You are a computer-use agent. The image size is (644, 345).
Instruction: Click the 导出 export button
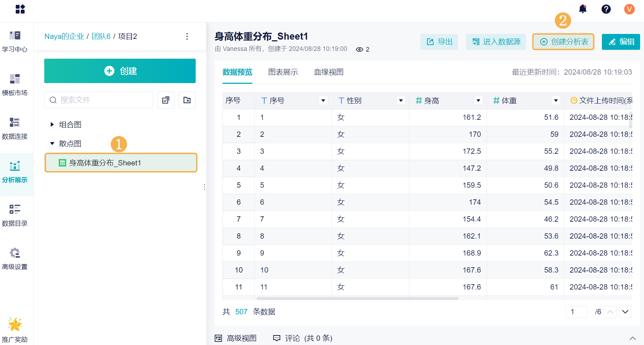coord(439,42)
